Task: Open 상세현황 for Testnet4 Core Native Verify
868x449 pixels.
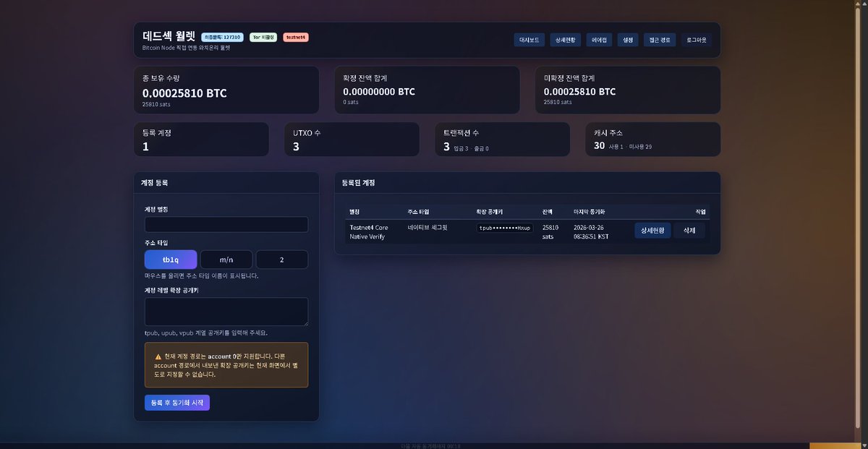Action: tap(652, 231)
